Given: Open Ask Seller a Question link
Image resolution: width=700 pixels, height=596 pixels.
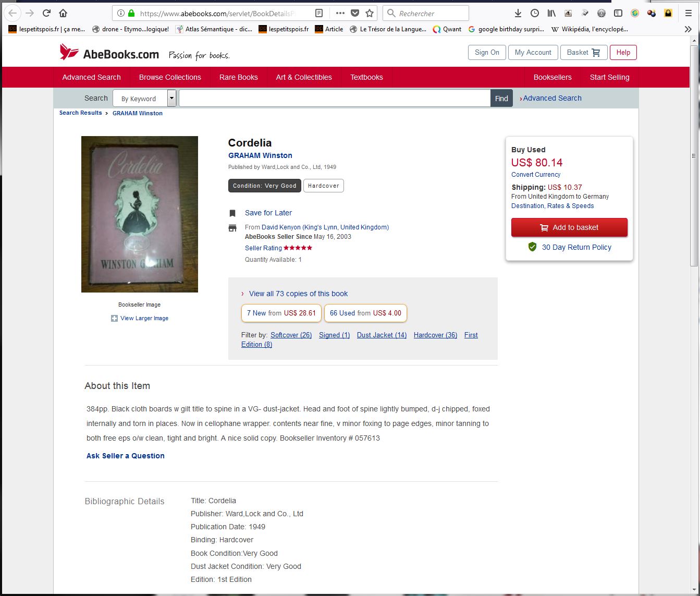Looking at the screenshot, I should pyautogui.click(x=126, y=456).
